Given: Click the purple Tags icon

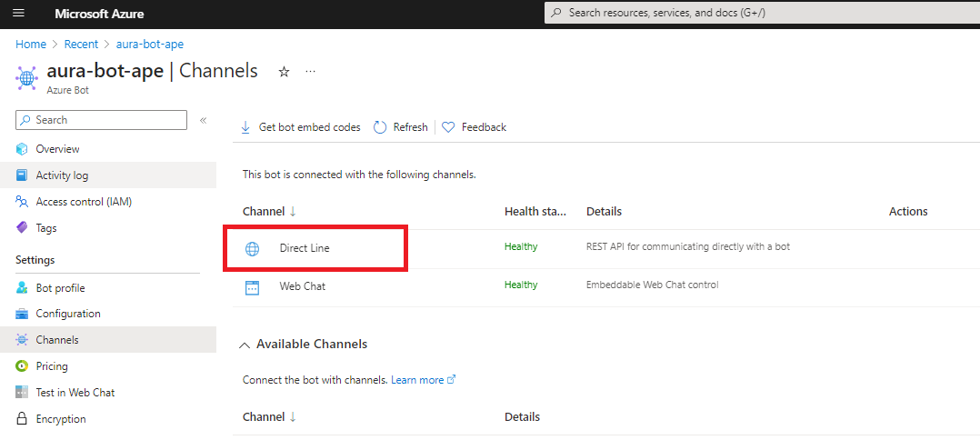Looking at the screenshot, I should coord(22,227).
